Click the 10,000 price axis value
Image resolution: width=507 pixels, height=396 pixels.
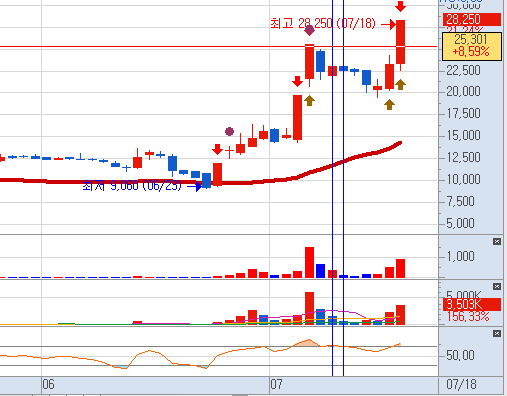(463, 179)
